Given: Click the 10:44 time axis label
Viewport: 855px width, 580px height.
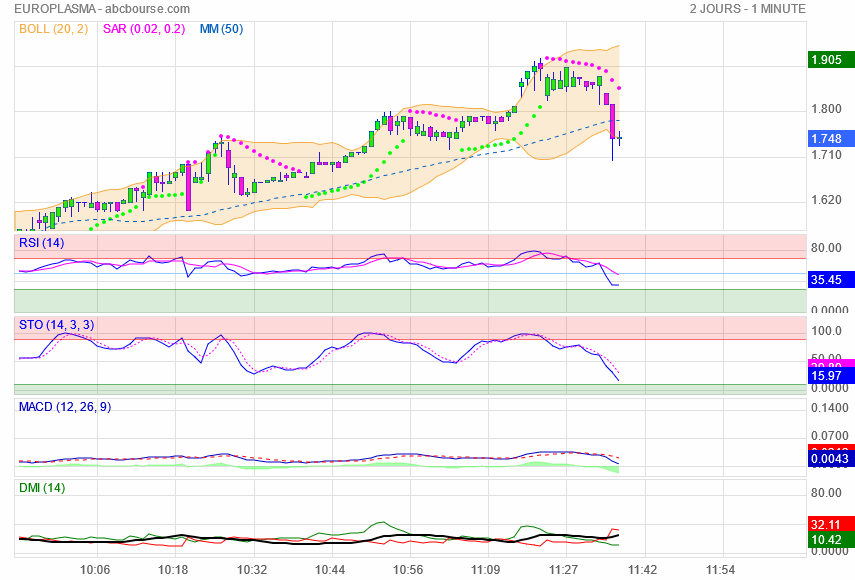Looking at the screenshot, I should pyautogui.click(x=330, y=570).
